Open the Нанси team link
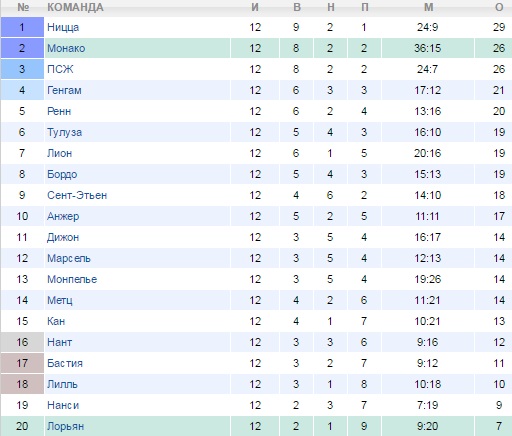 (63, 405)
